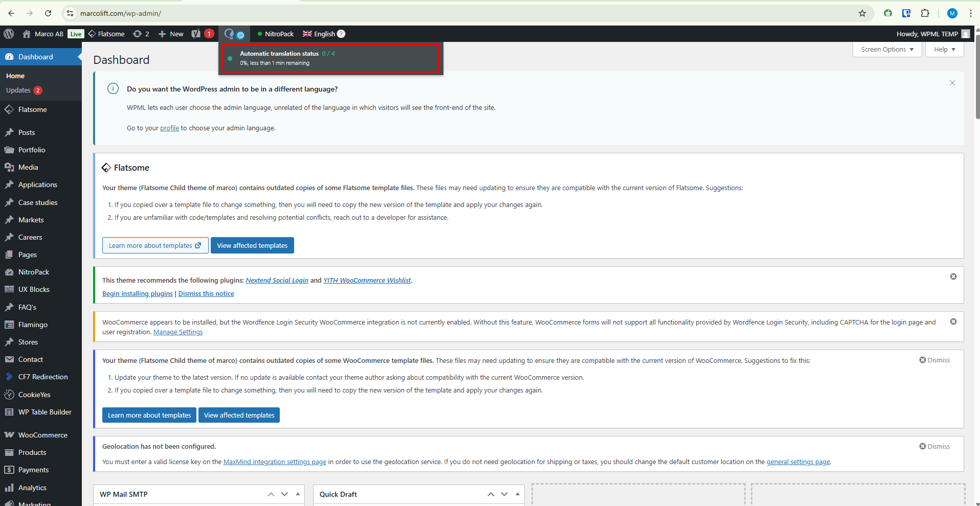The height and width of the screenshot is (506, 980).
Task: Dismiss the recommended plugins notice
Action: click(x=953, y=277)
